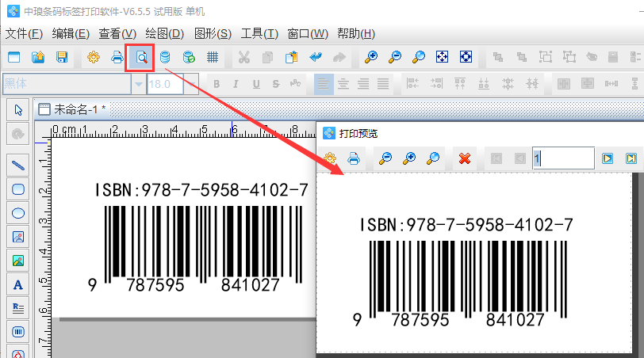
Task: Select the line drawing tool
Action: [18, 165]
